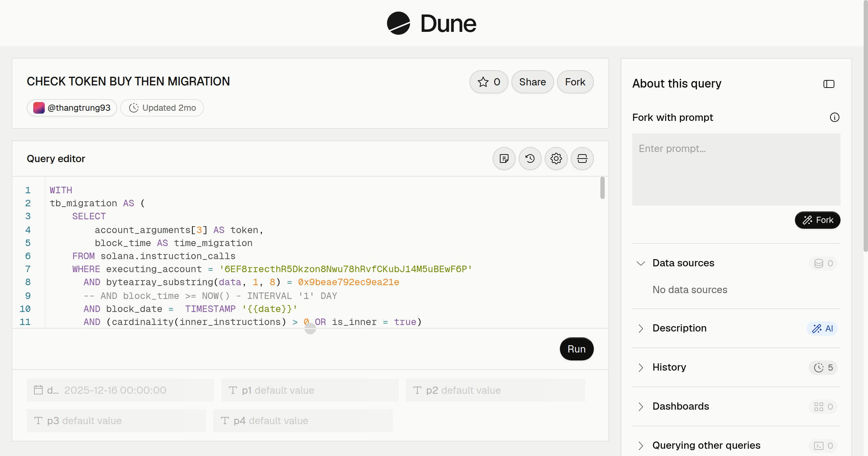Click cardinality(inner_instructions) on line 11

pyautogui.click(x=199, y=322)
